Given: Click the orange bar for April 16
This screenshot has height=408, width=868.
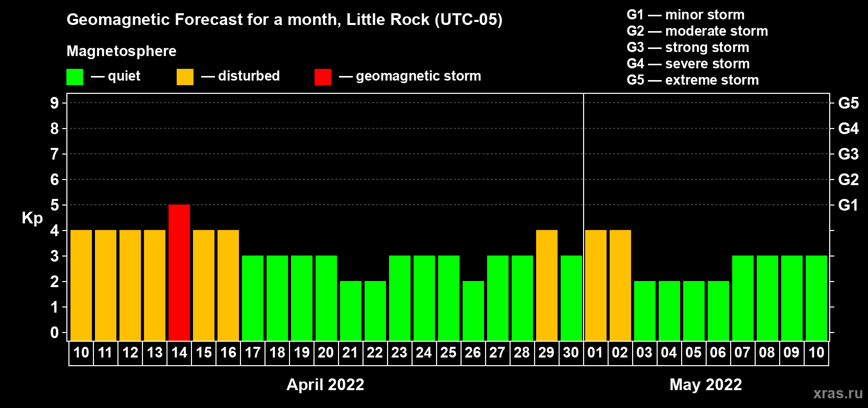Looking at the screenshot, I should (228, 285).
